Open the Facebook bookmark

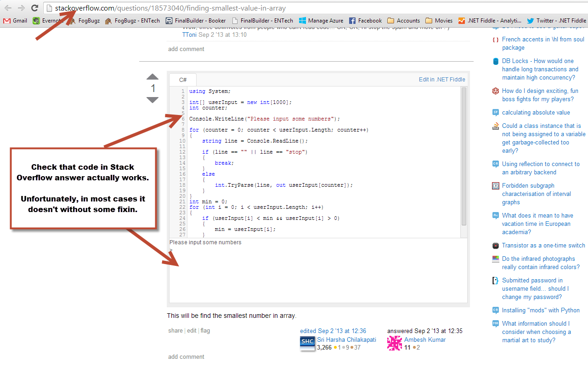tap(365, 20)
